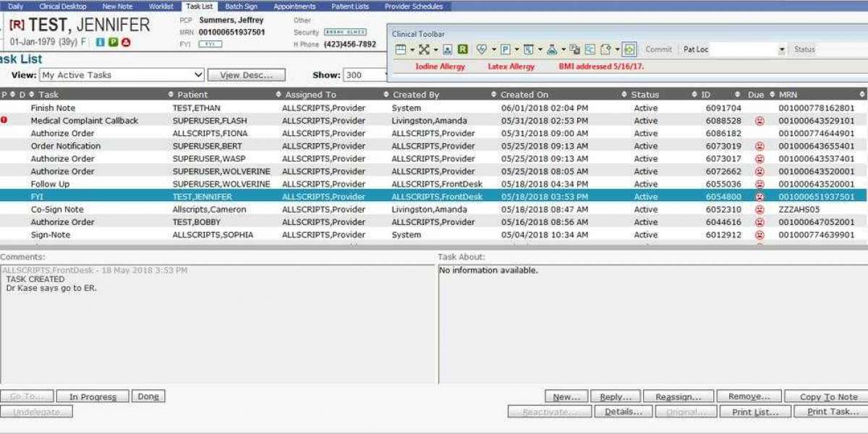
Task: Click the portrait icon left of green R
Action: (448, 50)
